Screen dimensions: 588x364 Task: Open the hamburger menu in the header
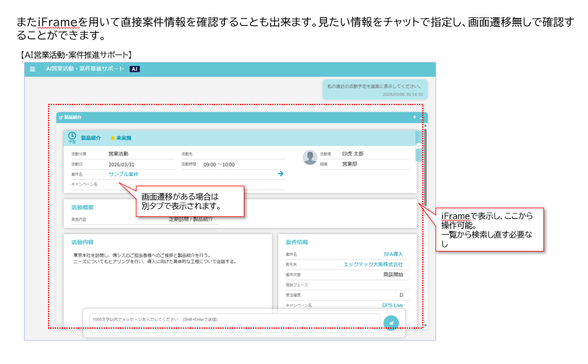pos(33,69)
